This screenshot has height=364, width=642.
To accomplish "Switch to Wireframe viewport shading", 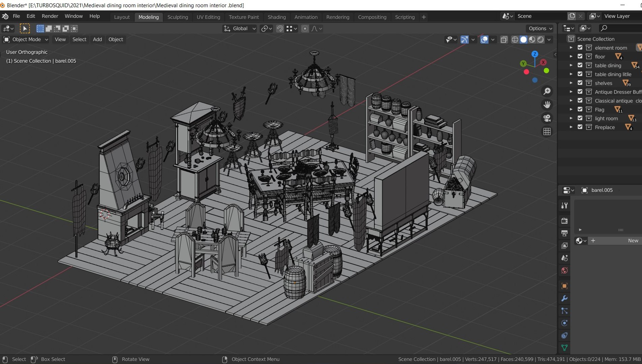I will coord(515,39).
